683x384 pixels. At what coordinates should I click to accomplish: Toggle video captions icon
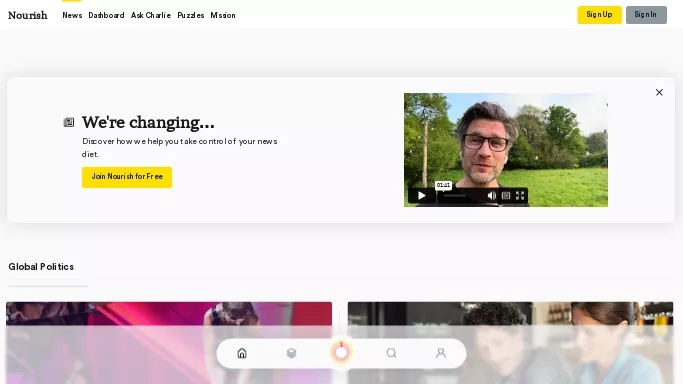click(506, 195)
